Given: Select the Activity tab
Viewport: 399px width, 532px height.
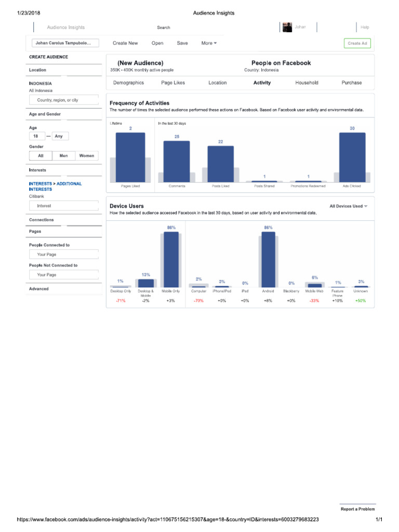Looking at the screenshot, I should 262,83.
